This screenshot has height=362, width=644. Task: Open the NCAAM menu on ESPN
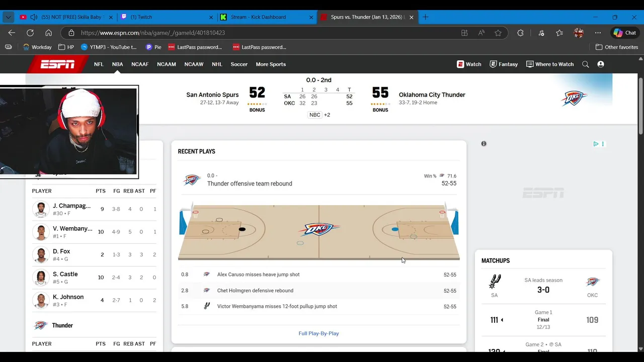pos(167,64)
